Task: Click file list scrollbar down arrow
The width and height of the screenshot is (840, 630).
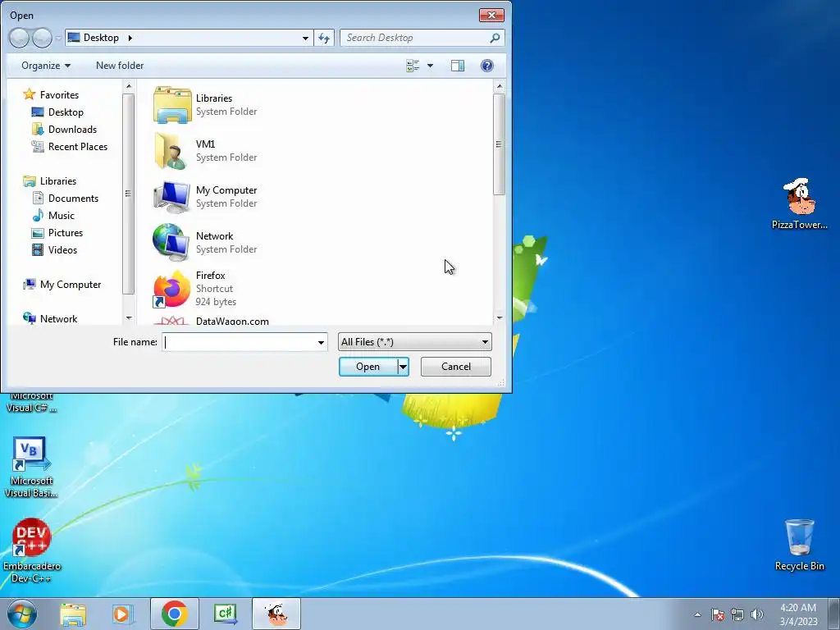Action: tap(500, 317)
